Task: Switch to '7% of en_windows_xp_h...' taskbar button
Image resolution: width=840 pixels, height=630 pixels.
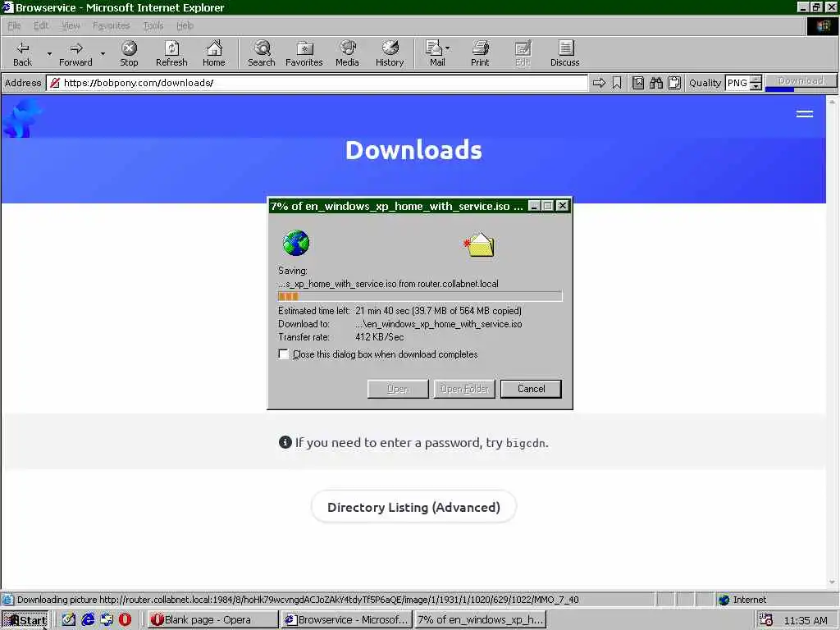Action: click(480, 620)
